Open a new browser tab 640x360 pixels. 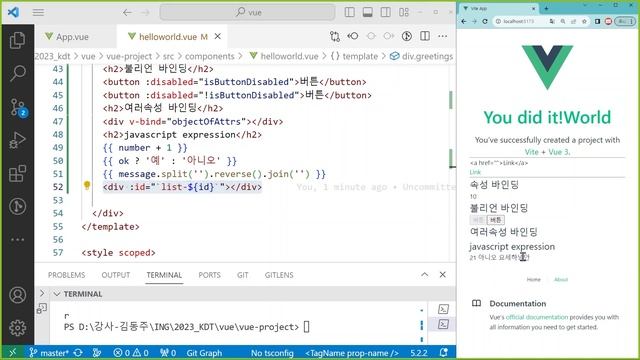(x=546, y=8)
